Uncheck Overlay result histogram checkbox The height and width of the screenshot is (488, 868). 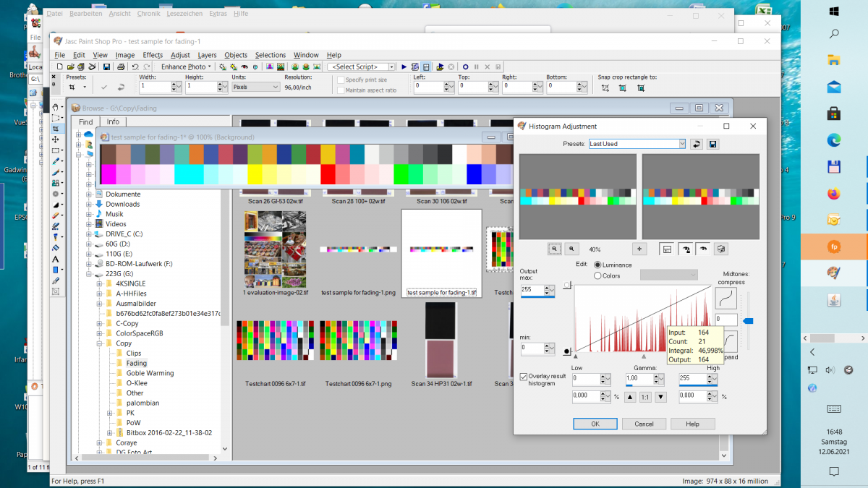tap(524, 377)
